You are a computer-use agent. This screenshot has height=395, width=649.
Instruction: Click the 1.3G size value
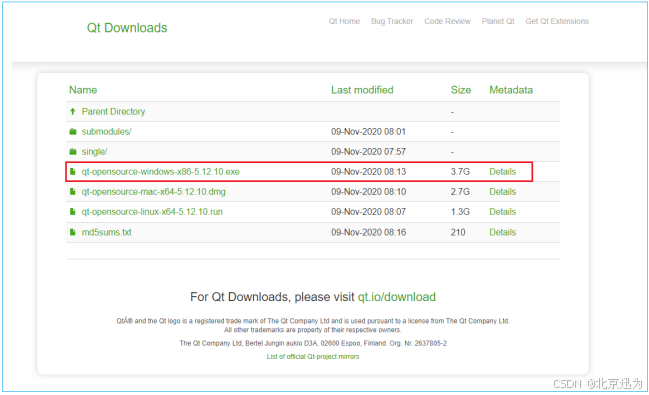tap(460, 212)
